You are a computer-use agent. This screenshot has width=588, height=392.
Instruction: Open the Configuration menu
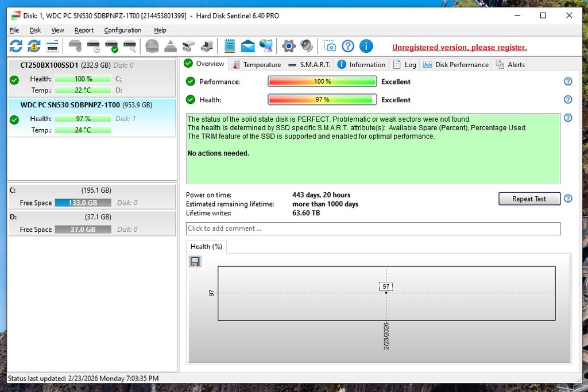(123, 30)
